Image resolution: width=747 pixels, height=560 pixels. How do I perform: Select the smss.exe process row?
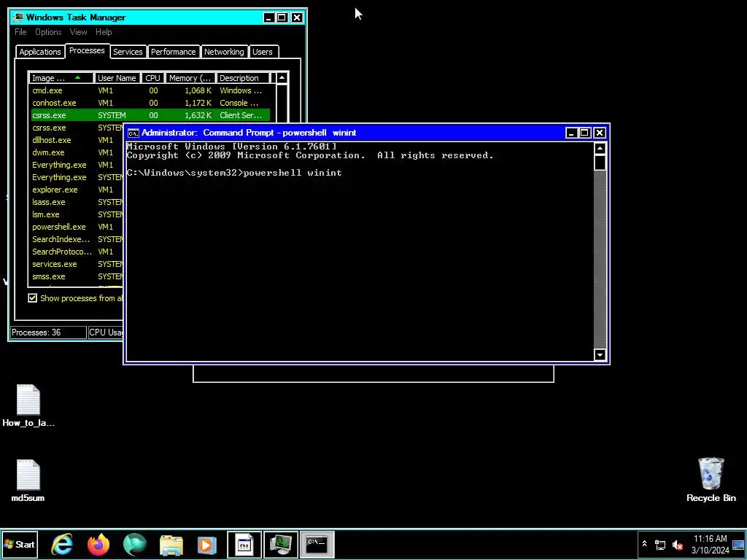76,276
